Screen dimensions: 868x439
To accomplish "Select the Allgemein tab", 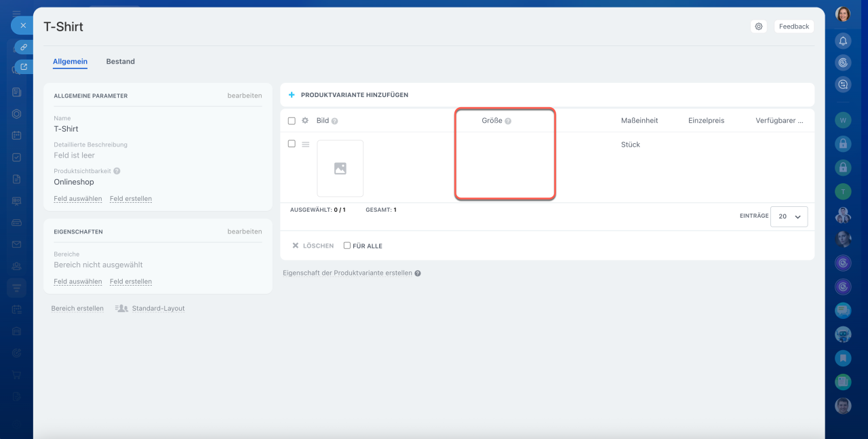I will point(70,62).
